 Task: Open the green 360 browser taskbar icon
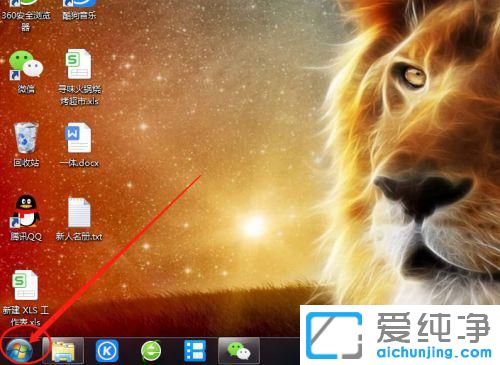pos(151,351)
